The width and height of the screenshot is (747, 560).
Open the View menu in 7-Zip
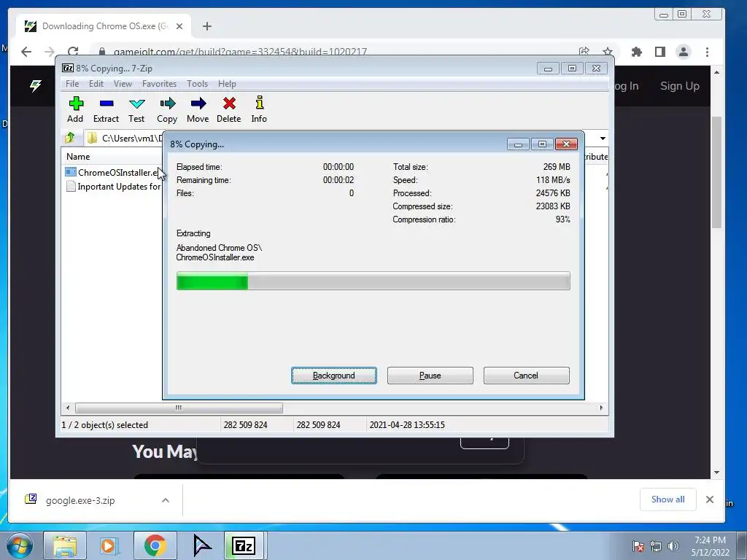(x=123, y=84)
